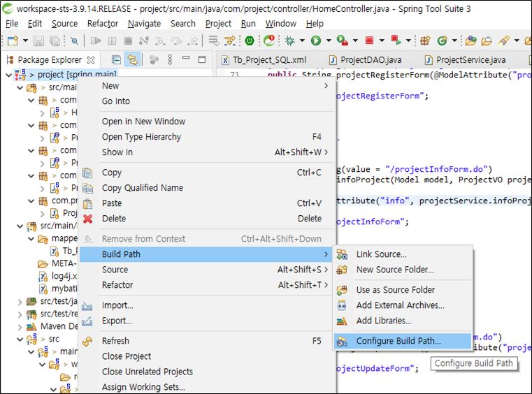Click the New wizard toolbar icon
This screenshot has width=532, height=394.
click(13, 41)
